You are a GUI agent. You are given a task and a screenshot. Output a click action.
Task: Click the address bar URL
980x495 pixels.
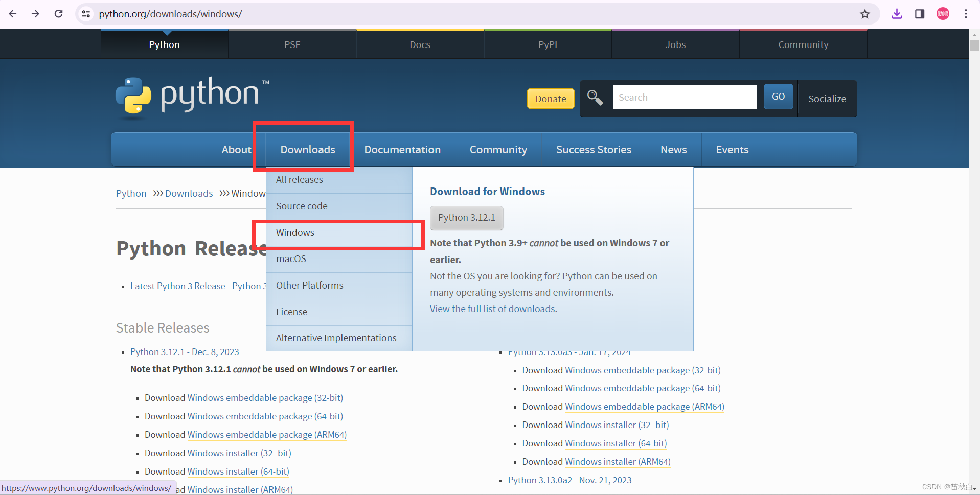pos(170,14)
